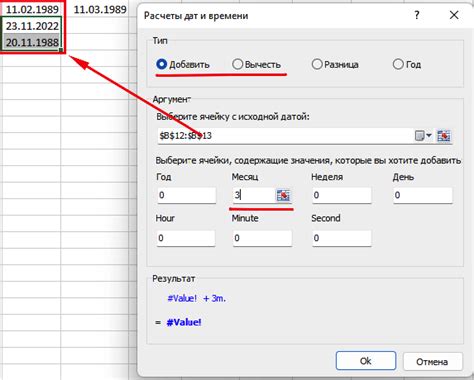Select the cell containing 11.02.1989
This screenshot has width=474, height=380.
(x=32, y=9)
